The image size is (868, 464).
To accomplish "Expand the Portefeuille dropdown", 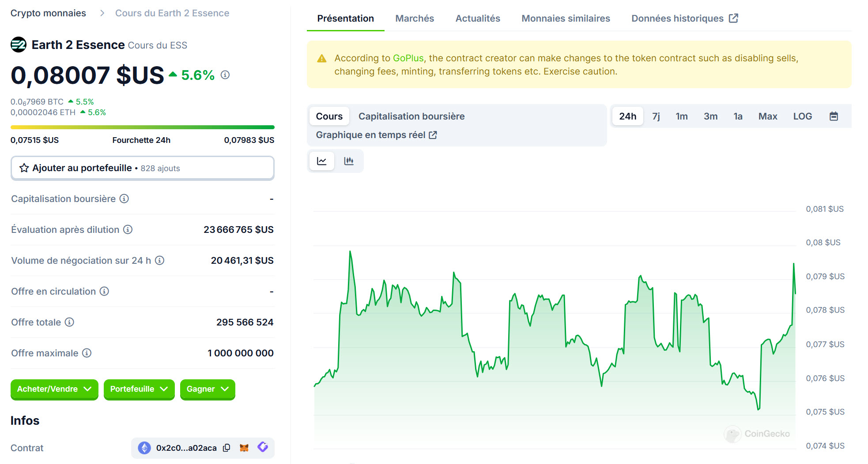I will tap(139, 389).
